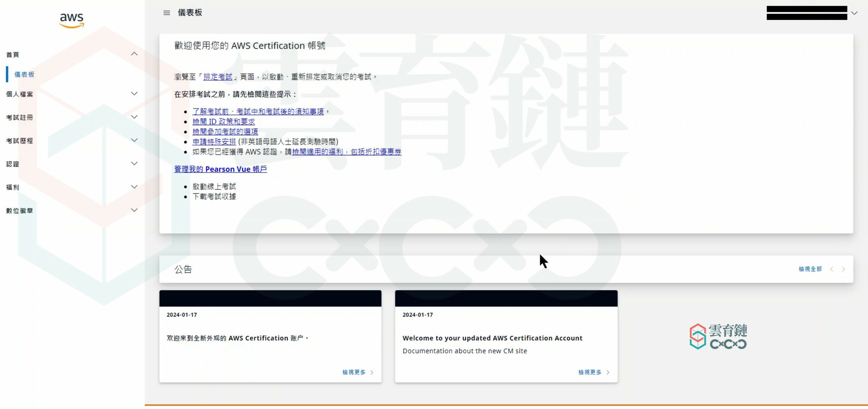Open the 數位徽章 menu item

tap(20, 211)
